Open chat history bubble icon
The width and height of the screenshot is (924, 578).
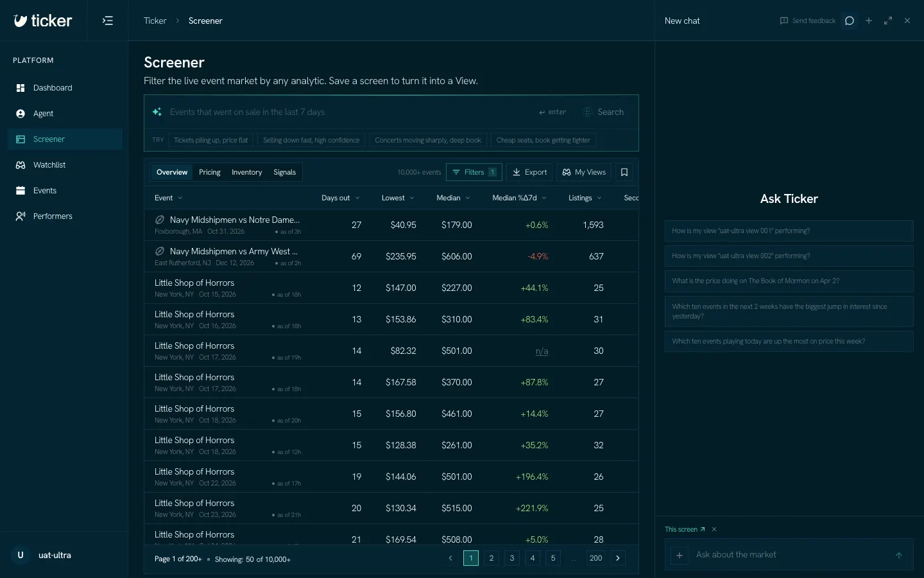click(850, 21)
